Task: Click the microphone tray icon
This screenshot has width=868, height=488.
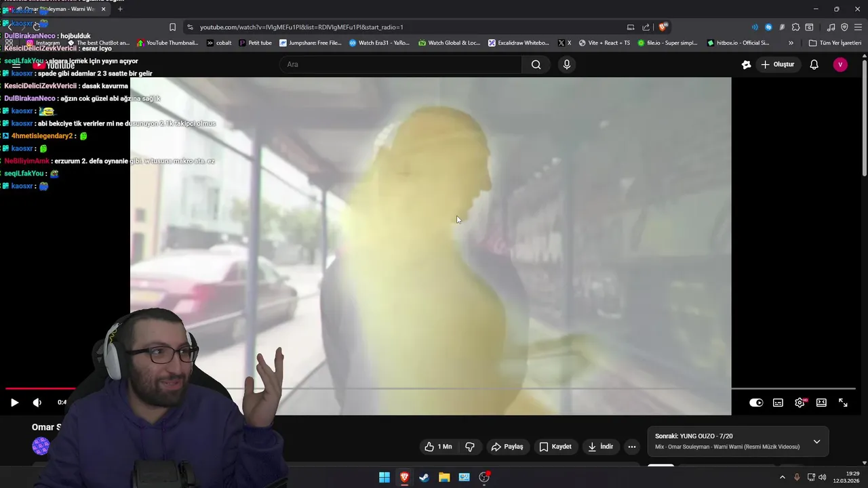Action: point(797,477)
